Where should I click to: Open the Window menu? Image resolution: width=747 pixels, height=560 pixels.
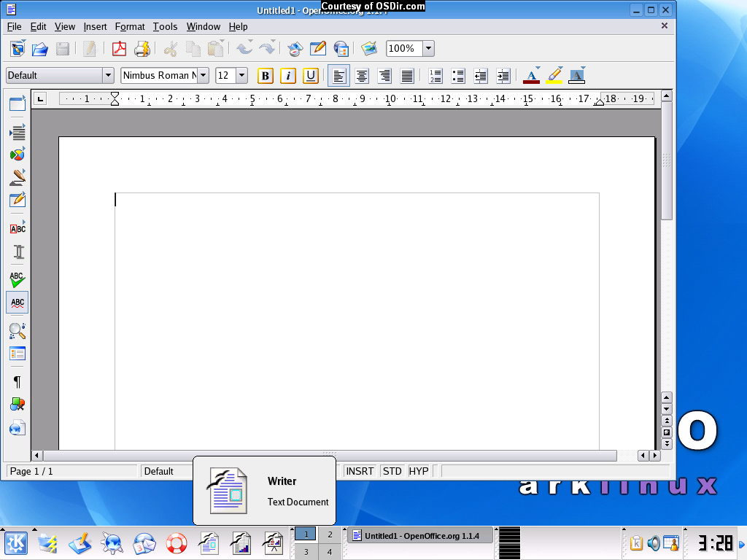point(204,27)
